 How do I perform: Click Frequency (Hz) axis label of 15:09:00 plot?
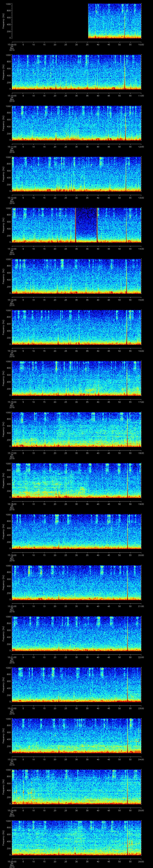[3, 21]
